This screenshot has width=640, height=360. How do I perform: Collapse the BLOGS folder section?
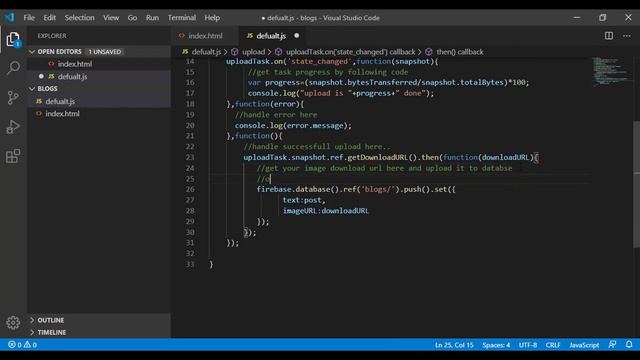(x=32, y=89)
